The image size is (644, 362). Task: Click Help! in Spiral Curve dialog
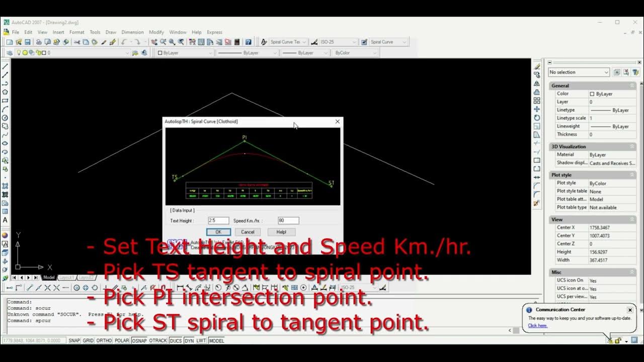pos(281,232)
